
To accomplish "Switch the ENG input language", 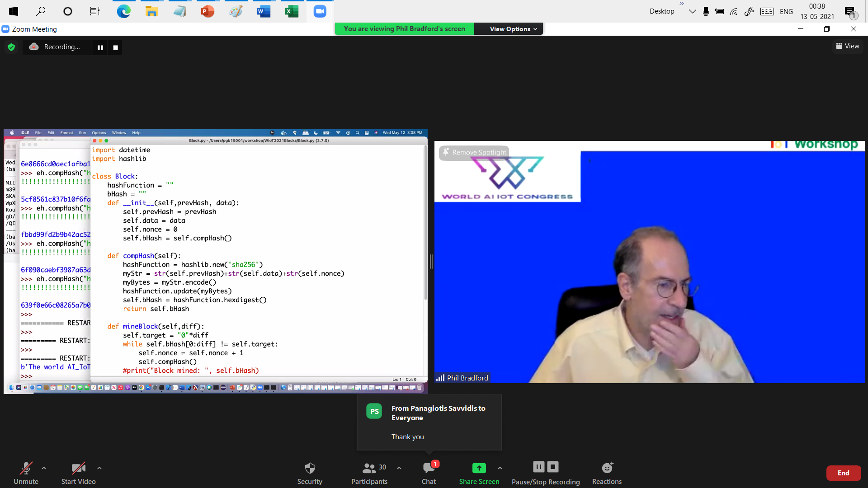I will (x=786, y=11).
